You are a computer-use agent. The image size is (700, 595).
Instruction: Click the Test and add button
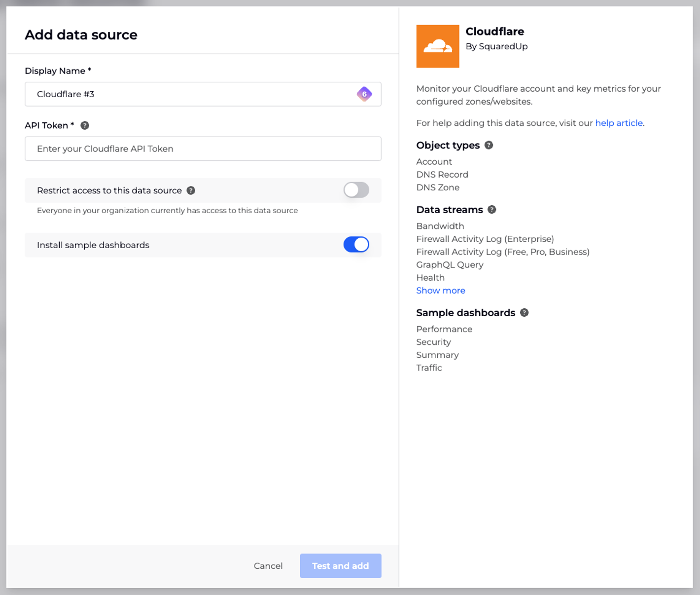click(x=341, y=566)
